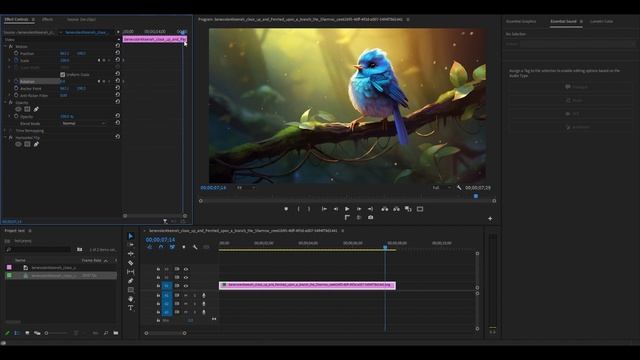Create ellipse mask under Opacity
This screenshot has height=360, width=640.
pos(18,109)
